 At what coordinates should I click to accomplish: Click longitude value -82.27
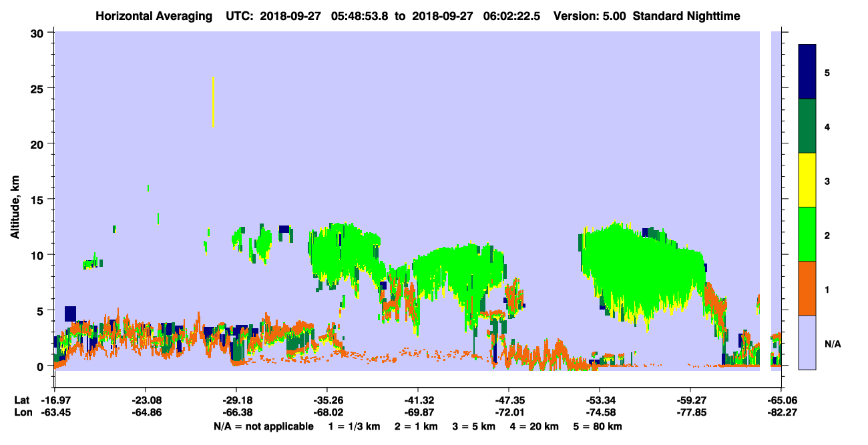pyautogui.click(x=781, y=412)
